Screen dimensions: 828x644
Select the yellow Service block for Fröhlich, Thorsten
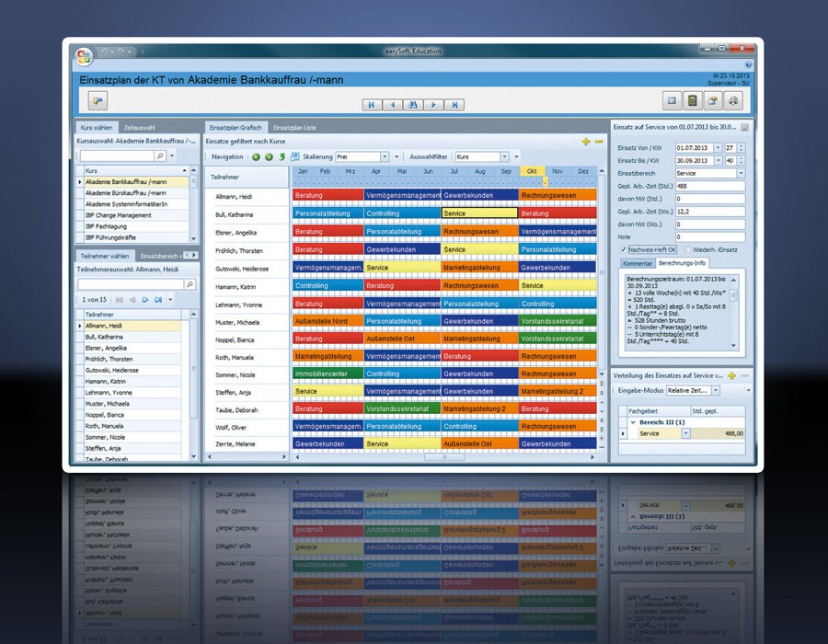479,249
